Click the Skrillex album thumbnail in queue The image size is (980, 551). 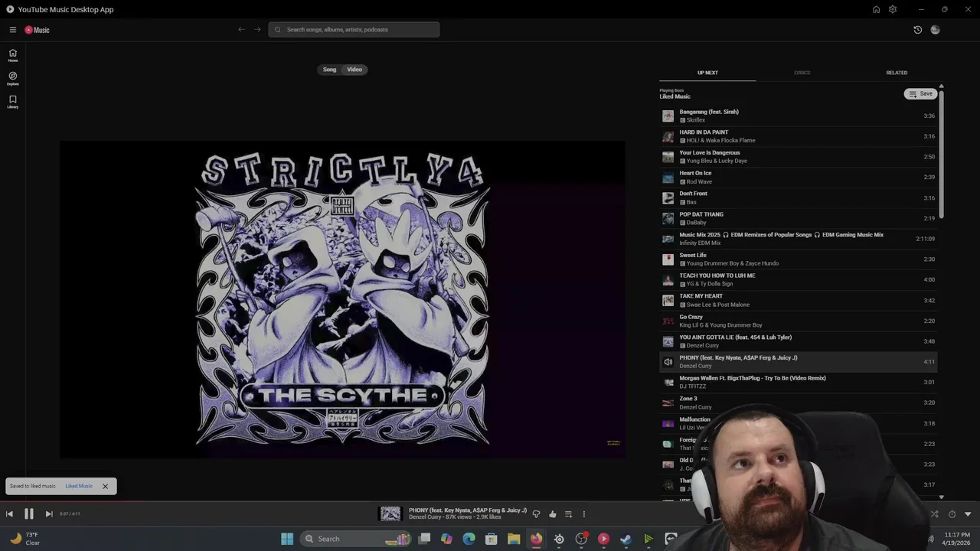click(x=668, y=116)
